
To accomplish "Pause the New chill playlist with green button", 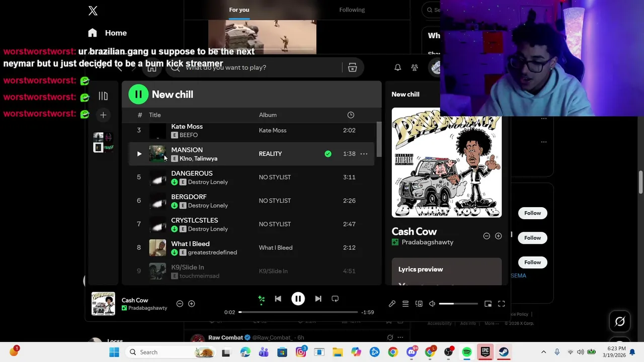I will click(x=138, y=95).
